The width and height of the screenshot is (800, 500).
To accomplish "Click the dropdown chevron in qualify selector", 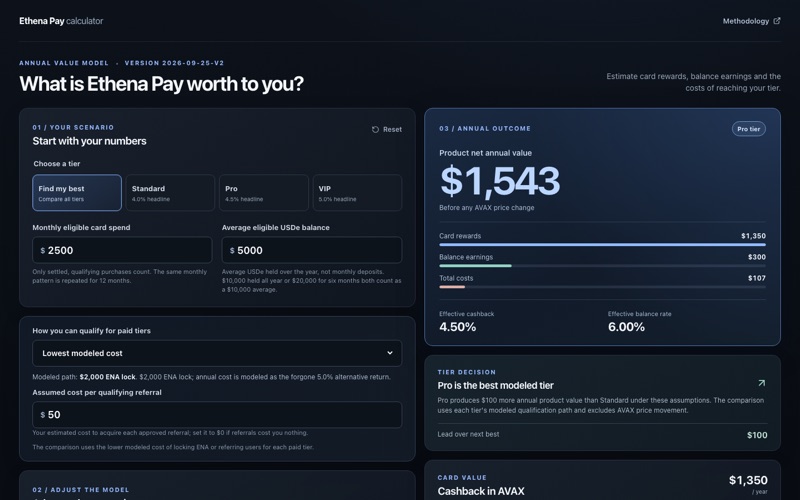I will (x=390, y=353).
